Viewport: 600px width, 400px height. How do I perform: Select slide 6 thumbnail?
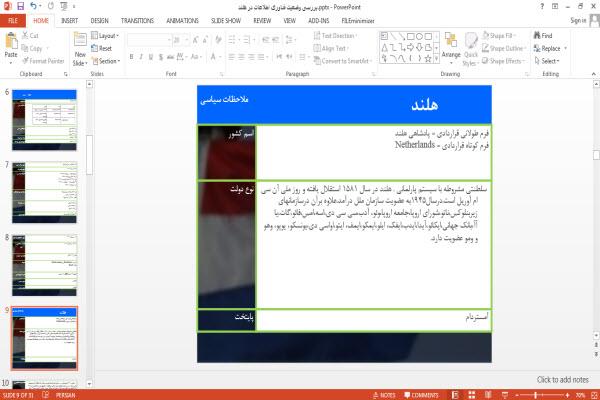[44, 120]
